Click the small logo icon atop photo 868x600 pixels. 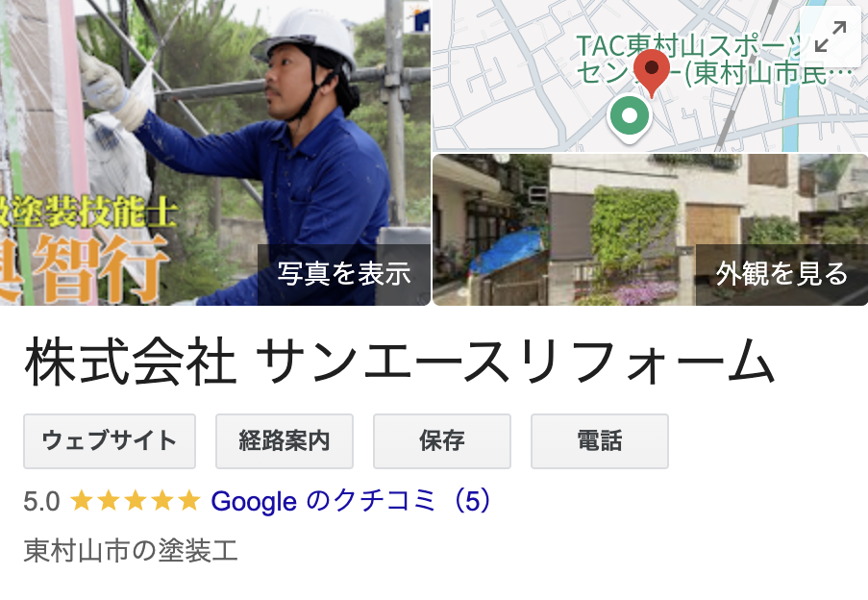click(421, 17)
